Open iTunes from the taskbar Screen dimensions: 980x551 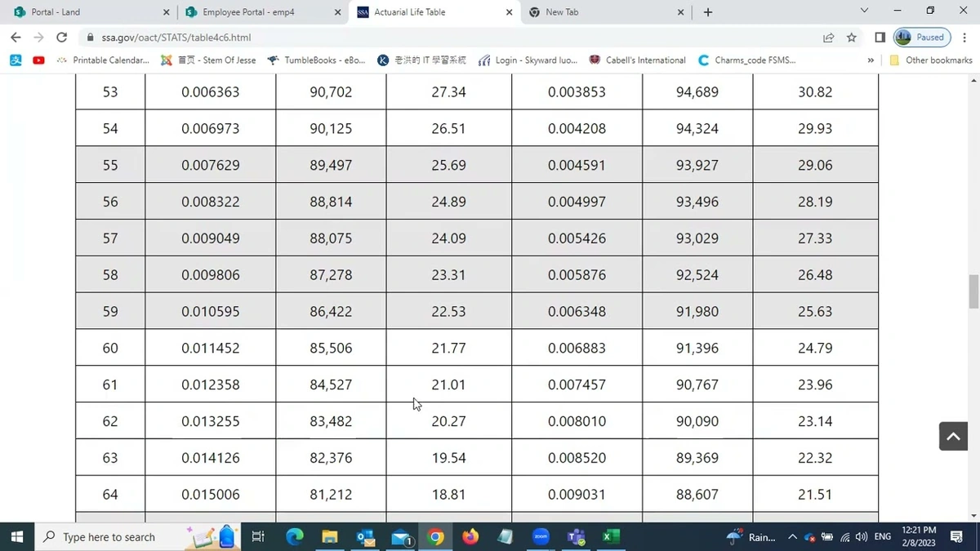coord(505,536)
